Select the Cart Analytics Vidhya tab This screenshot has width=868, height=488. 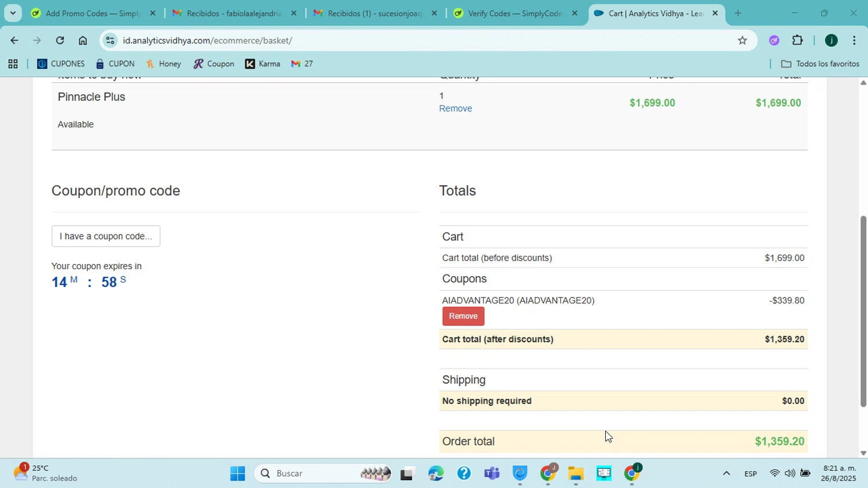[656, 13]
